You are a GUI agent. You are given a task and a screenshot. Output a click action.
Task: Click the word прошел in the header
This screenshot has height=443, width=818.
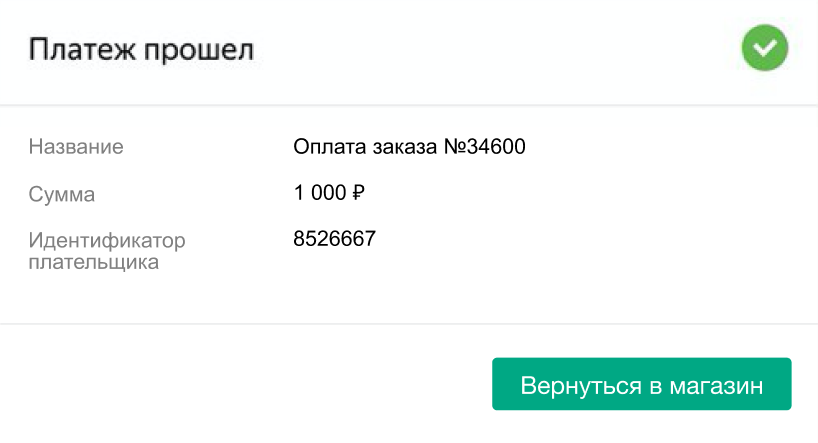[x=199, y=51]
